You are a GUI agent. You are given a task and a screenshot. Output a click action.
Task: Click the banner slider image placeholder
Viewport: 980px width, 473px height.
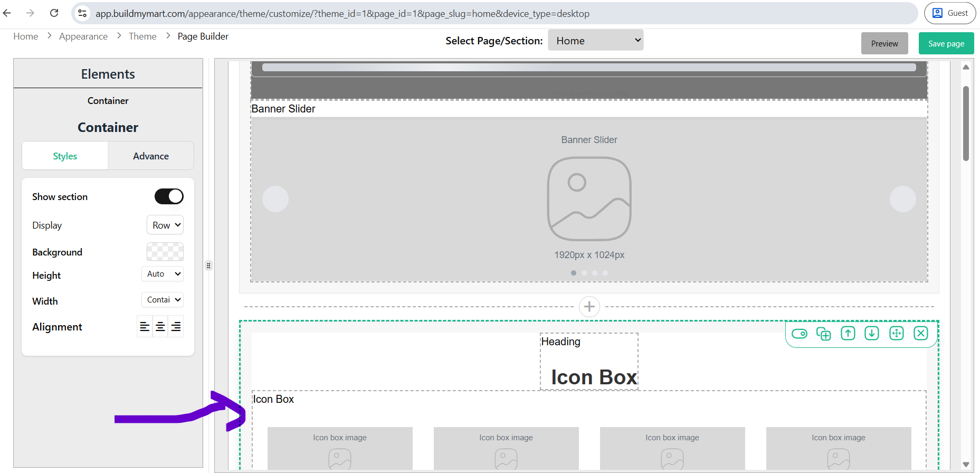click(589, 199)
